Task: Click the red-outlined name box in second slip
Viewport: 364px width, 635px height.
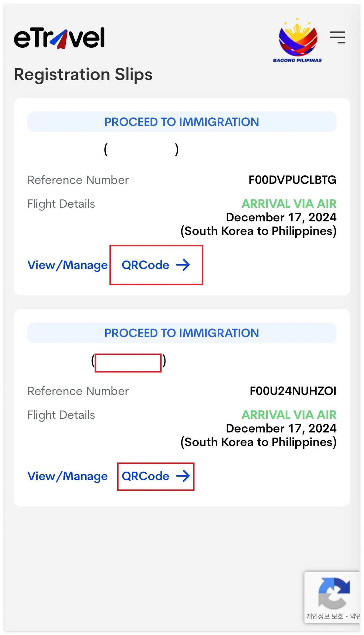Action: click(x=128, y=363)
